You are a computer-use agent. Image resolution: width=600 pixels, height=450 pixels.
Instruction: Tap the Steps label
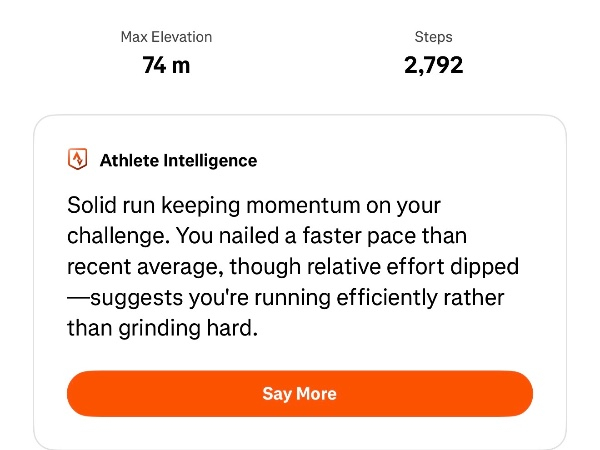click(x=433, y=37)
